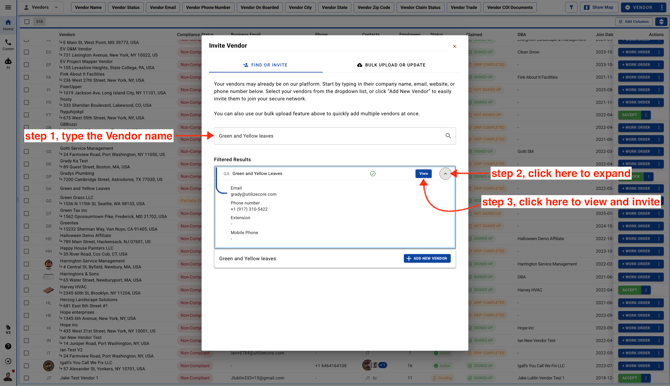Select checkbox for Ian Test V2 row
Screen dimensions: 670x386
click(x=26, y=353)
